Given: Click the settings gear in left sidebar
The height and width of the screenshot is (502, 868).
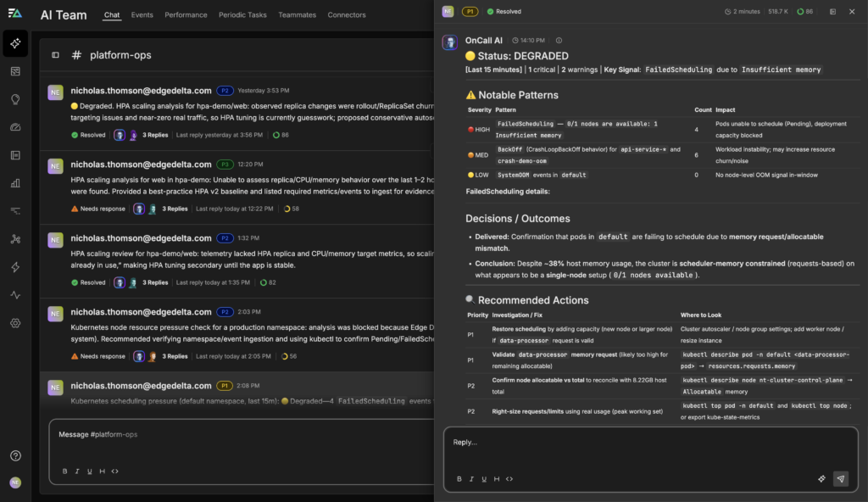Looking at the screenshot, I should (15, 323).
